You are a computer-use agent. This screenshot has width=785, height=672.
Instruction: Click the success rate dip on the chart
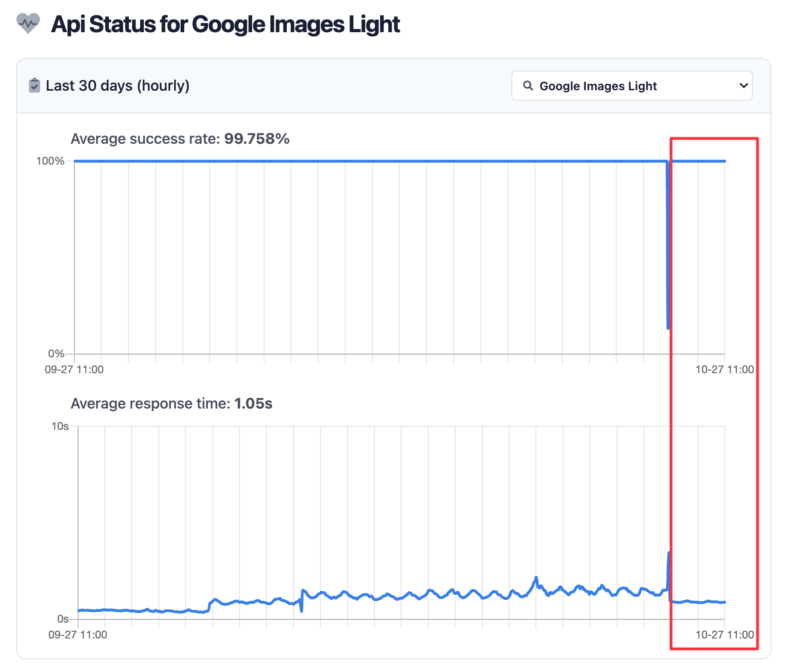668,245
